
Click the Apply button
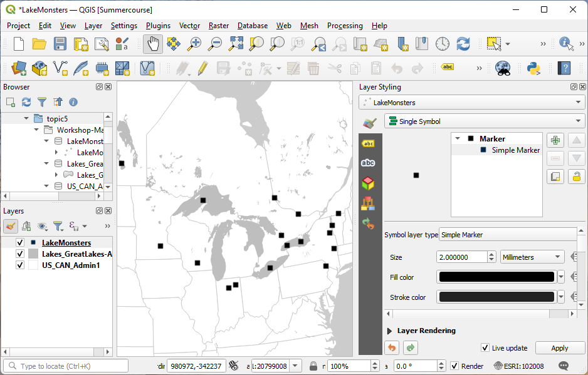[x=560, y=348]
